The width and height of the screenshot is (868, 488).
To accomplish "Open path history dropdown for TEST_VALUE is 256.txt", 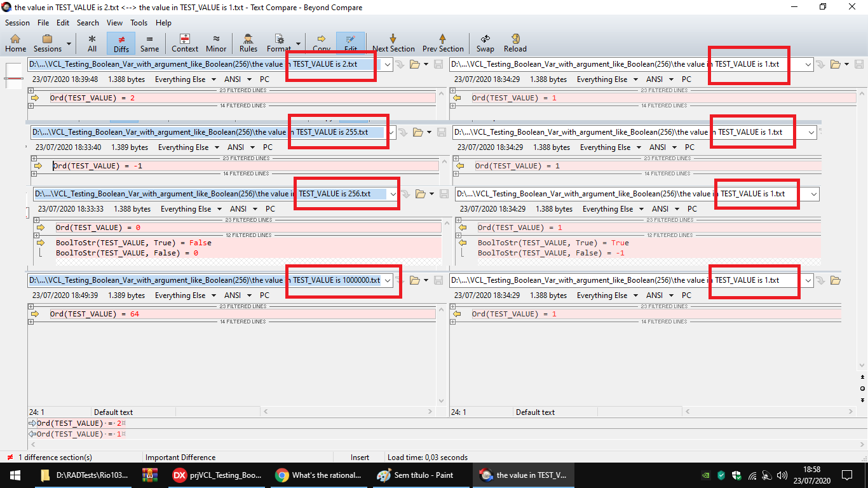I will coord(393,194).
